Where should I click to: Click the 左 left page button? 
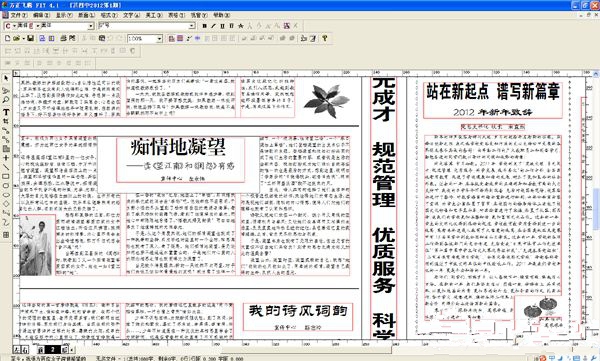[16, 350]
